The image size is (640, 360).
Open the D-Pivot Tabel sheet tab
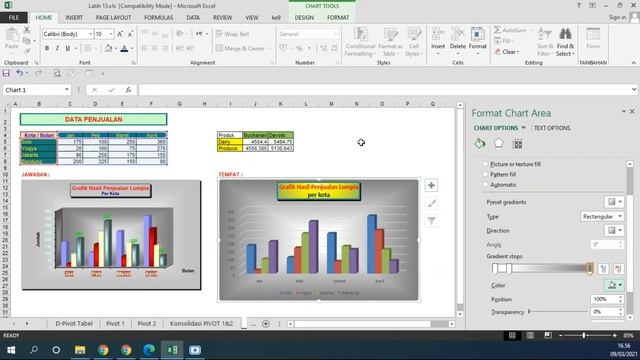tap(74, 324)
